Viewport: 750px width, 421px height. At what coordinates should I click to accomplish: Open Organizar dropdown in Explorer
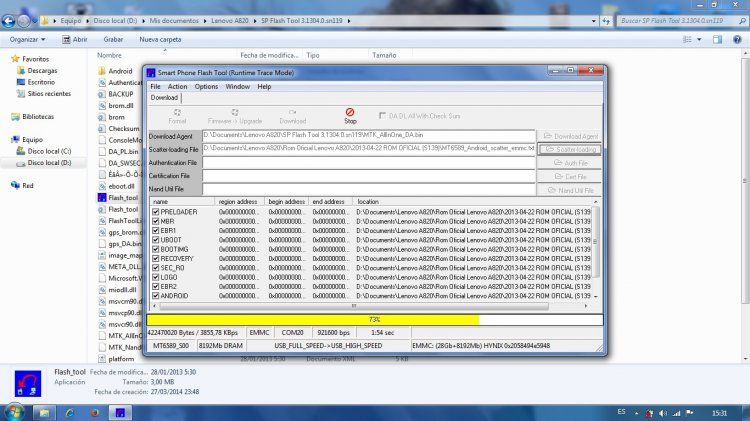(x=27, y=40)
